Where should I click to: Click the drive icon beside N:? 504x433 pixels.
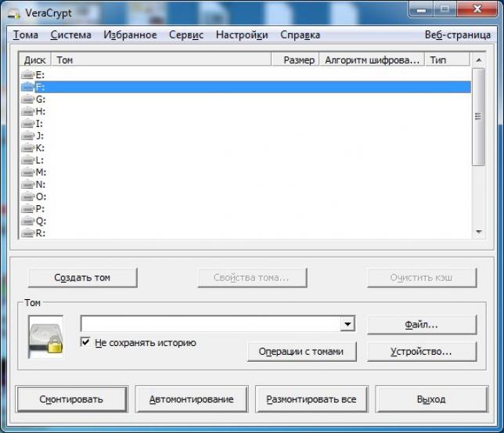point(27,185)
